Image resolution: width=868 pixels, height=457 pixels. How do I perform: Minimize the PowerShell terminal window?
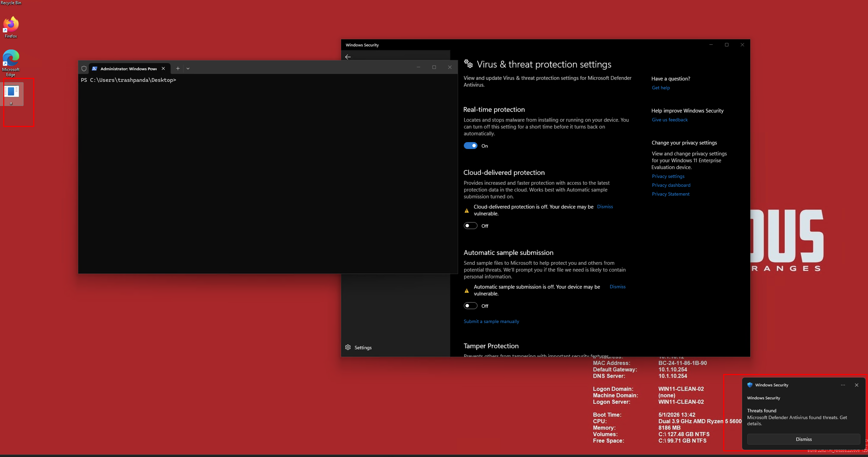418,67
